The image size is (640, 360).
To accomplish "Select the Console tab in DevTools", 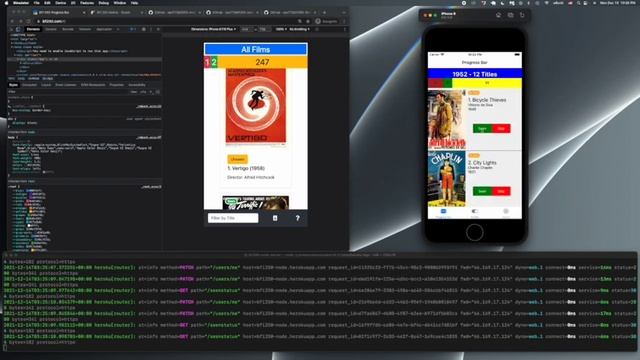I will click(51, 29).
